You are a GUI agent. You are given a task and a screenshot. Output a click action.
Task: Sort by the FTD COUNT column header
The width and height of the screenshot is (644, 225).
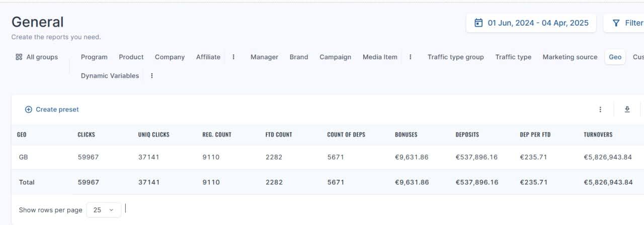click(279, 135)
